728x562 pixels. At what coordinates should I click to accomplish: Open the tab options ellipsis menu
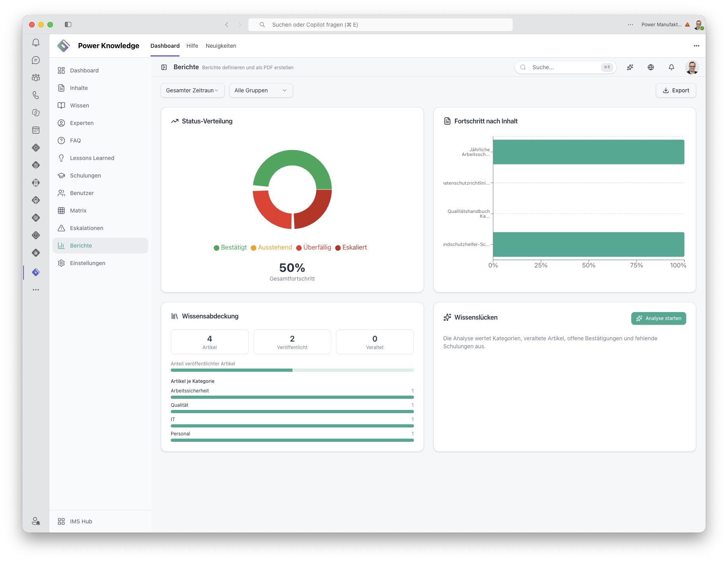point(697,46)
